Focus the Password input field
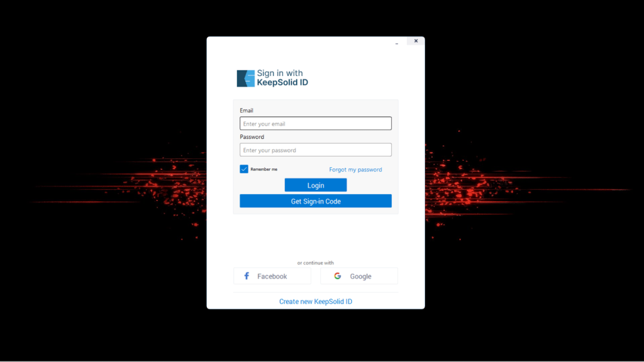 coord(316,150)
